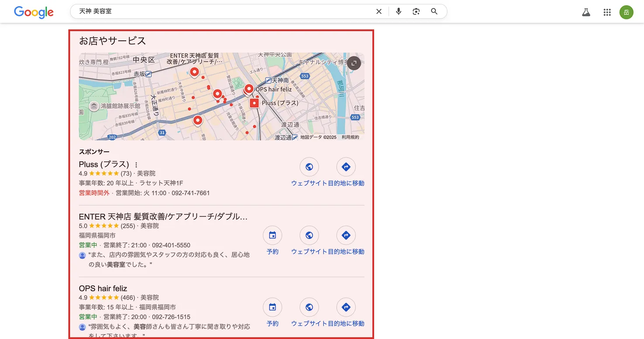This screenshot has height=339, width=644.
Task: Click the 営業時間外 status for Pluss
Action: [x=94, y=193]
